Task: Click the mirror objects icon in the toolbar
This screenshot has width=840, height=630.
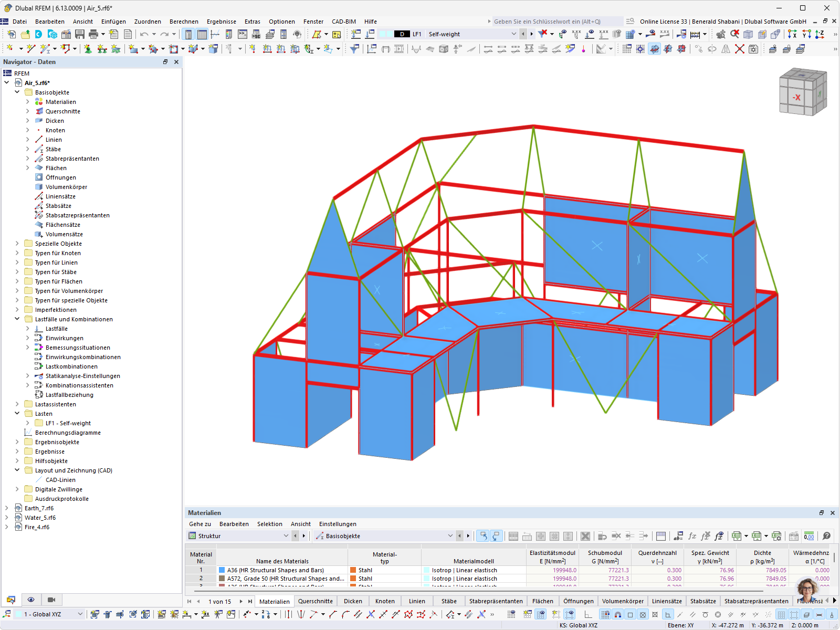Action: tap(726, 49)
